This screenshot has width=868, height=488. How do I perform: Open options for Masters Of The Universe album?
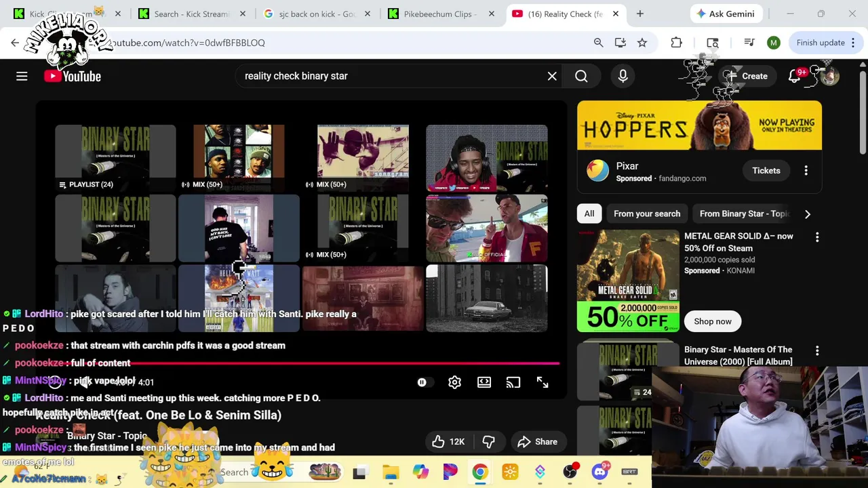click(817, 350)
